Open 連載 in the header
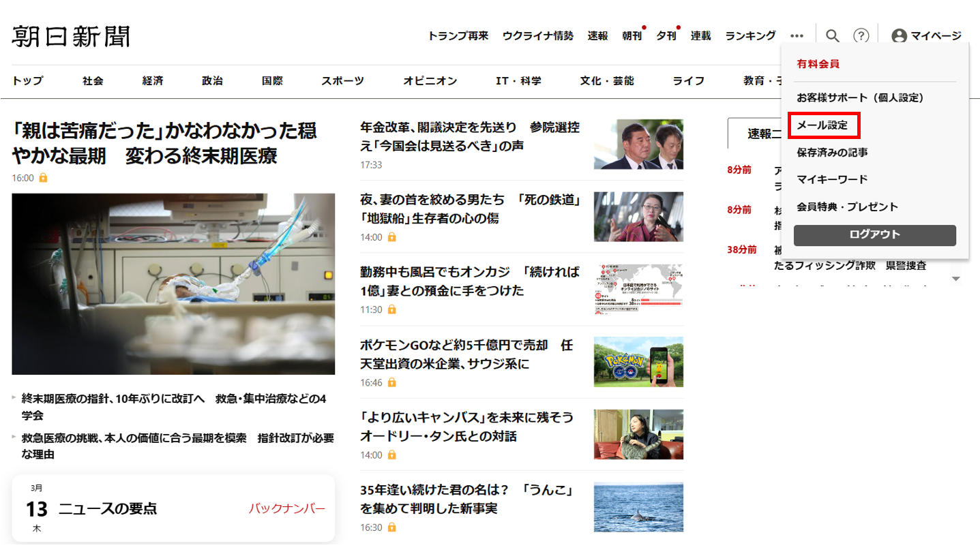Screen dimensions: 980x552 [x=700, y=35]
